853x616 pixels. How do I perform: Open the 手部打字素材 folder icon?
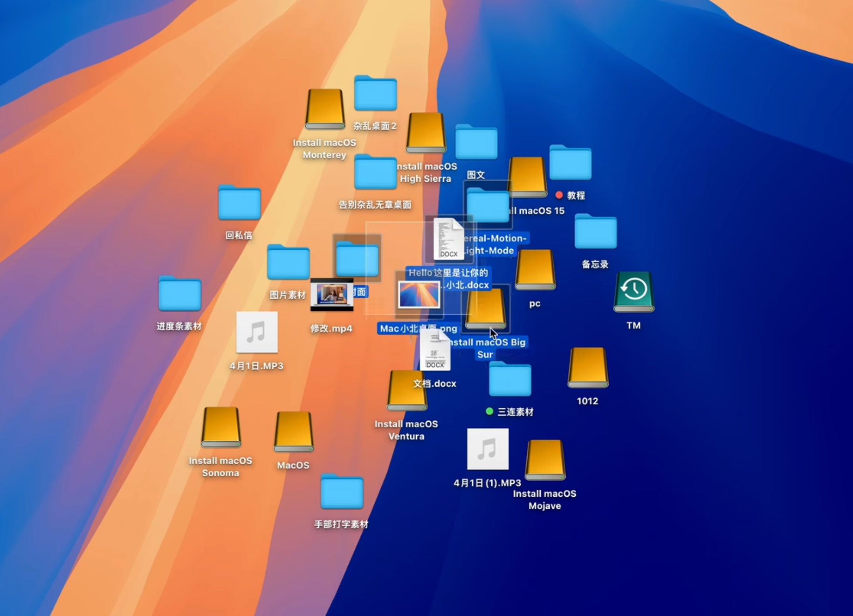pyautogui.click(x=342, y=492)
